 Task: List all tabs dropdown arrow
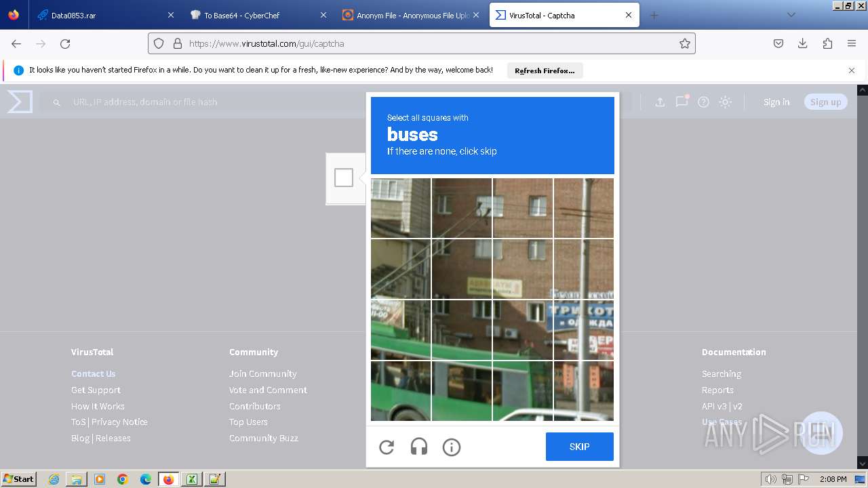coord(791,15)
